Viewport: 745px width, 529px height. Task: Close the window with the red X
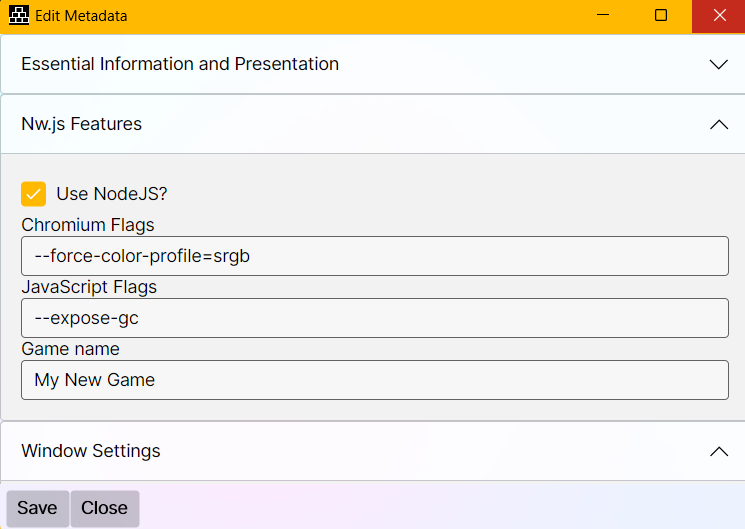click(x=719, y=16)
